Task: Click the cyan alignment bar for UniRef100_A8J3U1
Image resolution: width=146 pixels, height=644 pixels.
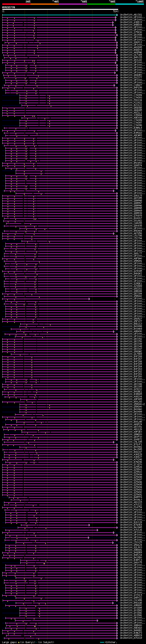Action: click(60, 15)
